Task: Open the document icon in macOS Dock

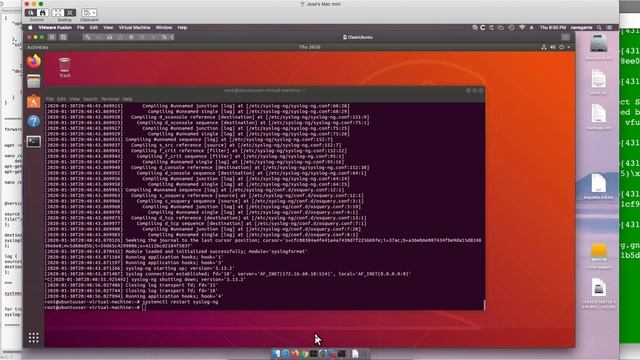Action: coord(355,353)
